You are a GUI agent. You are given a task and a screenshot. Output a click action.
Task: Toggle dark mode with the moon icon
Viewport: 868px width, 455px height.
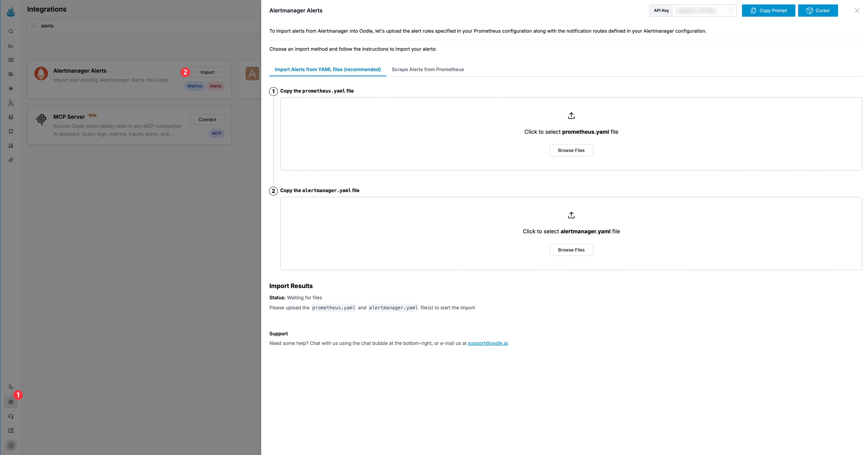11,387
